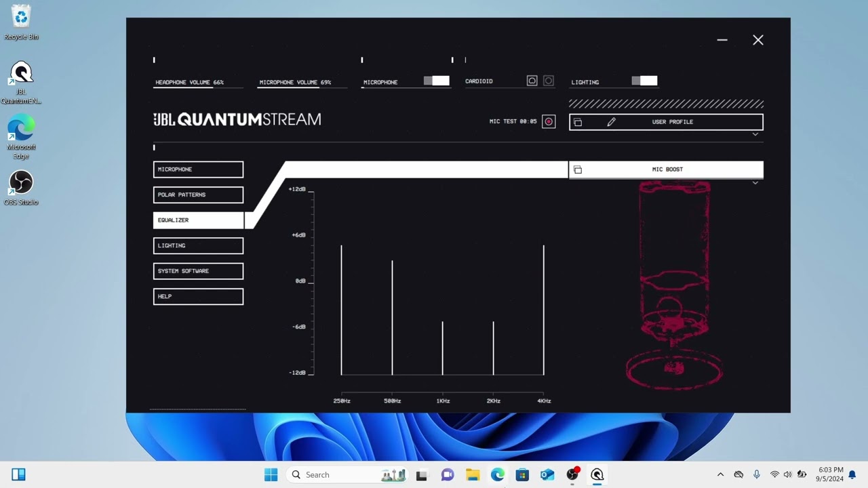This screenshot has width=868, height=488.
Task: Close the JBL QuantumStream window
Action: [758, 40]
